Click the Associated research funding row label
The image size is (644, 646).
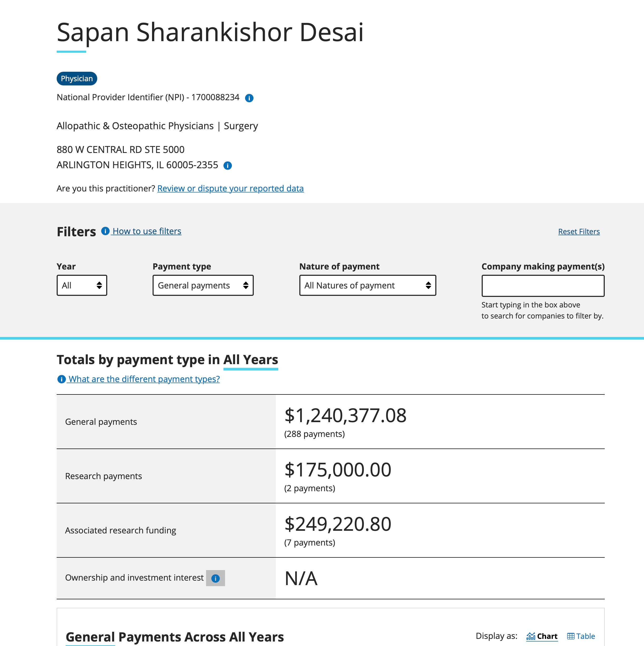point(121,530)
